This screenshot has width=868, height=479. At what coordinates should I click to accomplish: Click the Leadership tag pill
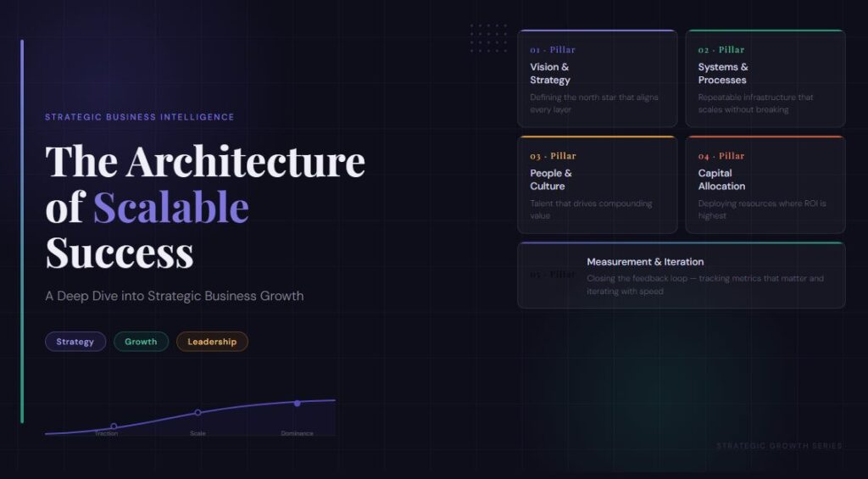212,342
